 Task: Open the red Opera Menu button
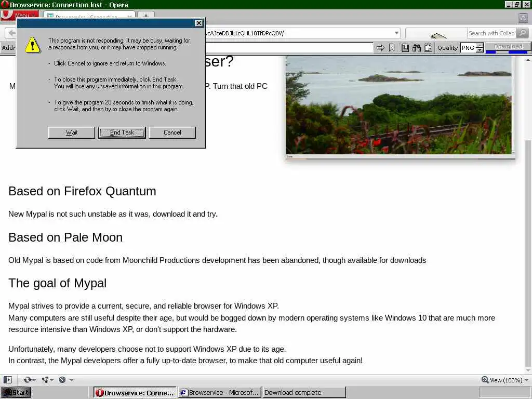click(20, 16)
